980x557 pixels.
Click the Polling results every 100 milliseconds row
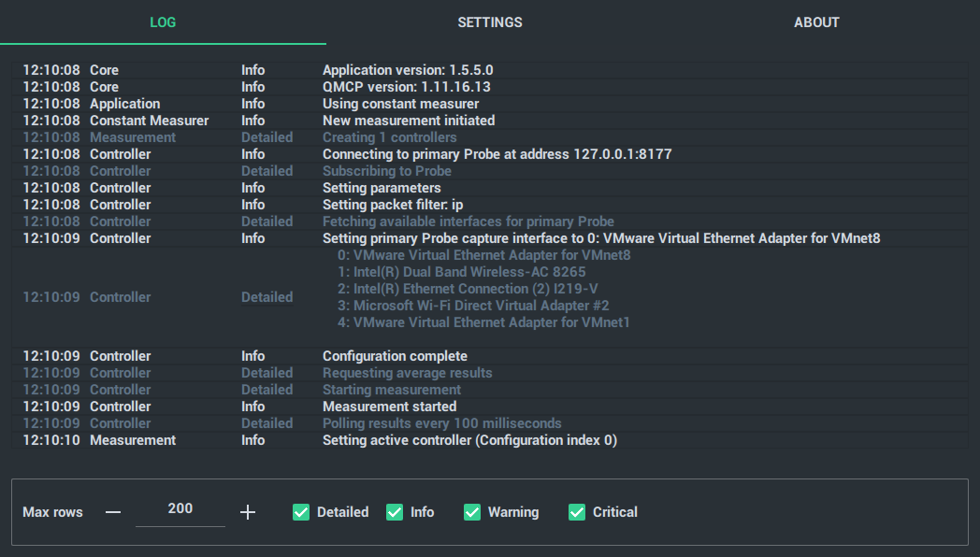[x=490, y=423]
